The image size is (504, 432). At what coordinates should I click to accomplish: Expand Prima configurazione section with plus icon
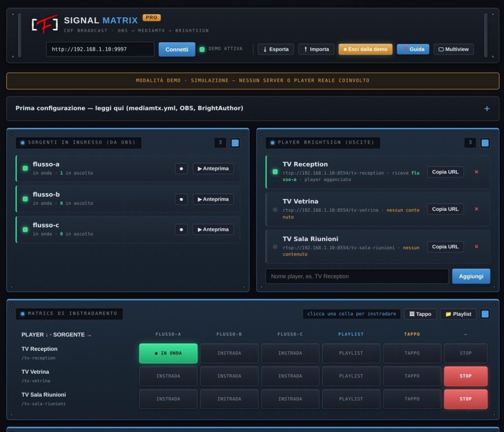tap(487, 109)
